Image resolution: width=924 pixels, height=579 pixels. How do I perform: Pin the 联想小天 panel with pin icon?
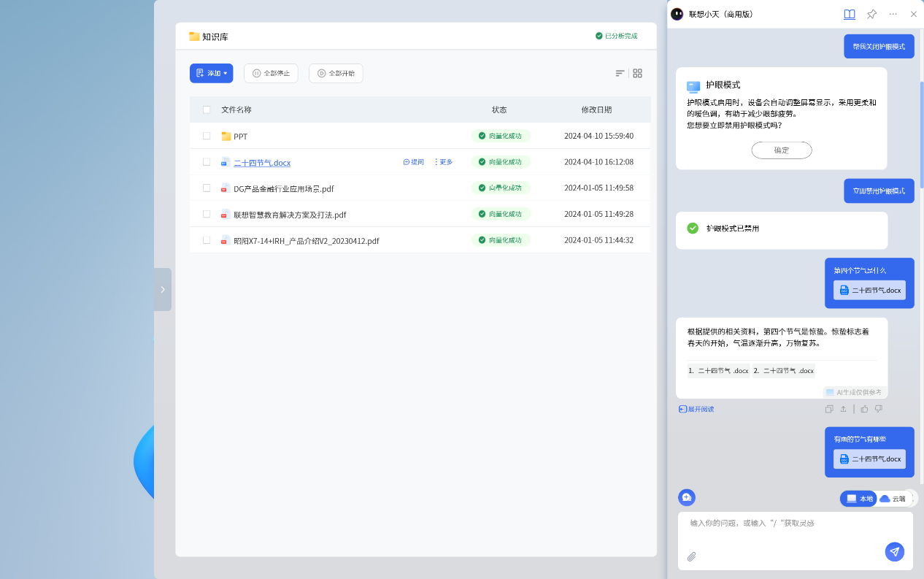click(x=871, y=14)
